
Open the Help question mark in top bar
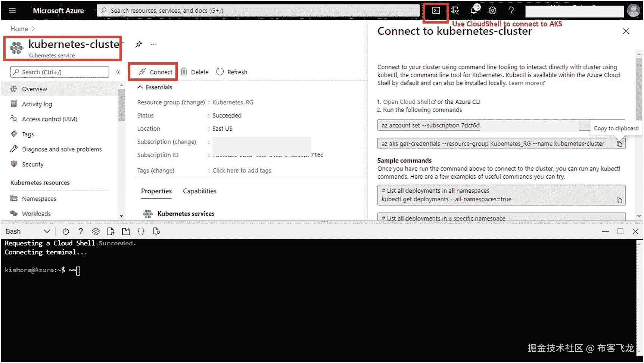pyautogui.click(x=511, y=10)
